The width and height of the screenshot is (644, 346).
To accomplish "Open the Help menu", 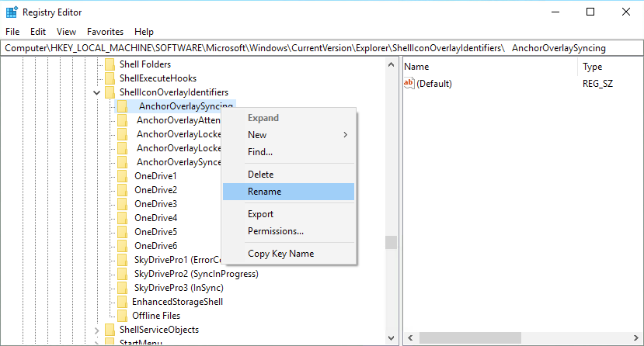I will coord(144,32).
